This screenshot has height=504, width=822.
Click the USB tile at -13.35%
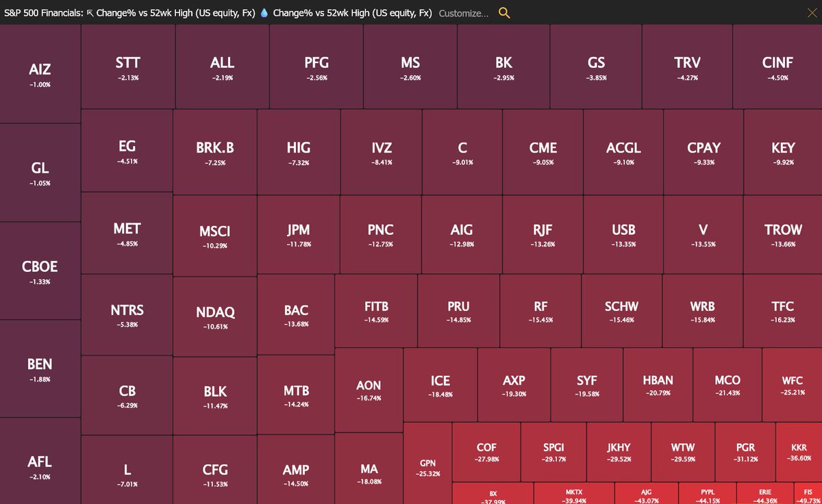pyautogui.click(x=623, y=235)
